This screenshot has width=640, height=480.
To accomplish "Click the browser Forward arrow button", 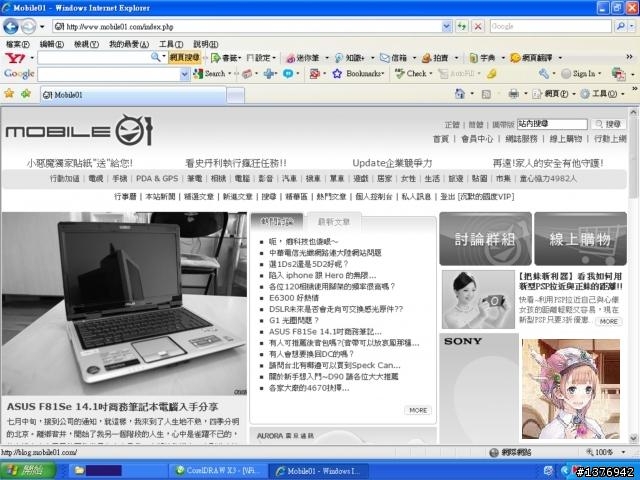I will click(x=28, y=27).
